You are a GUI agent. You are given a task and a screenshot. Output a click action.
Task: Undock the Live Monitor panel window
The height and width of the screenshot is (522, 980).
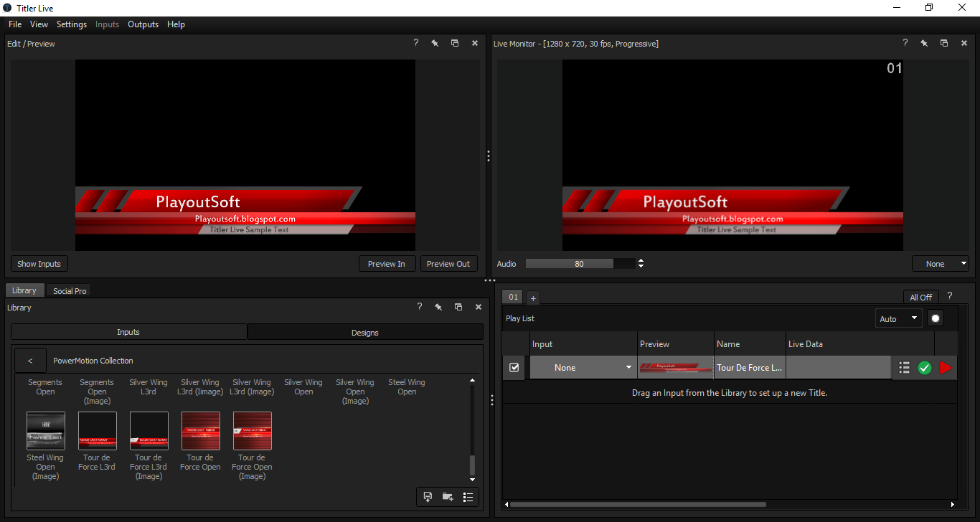point(944,43)
